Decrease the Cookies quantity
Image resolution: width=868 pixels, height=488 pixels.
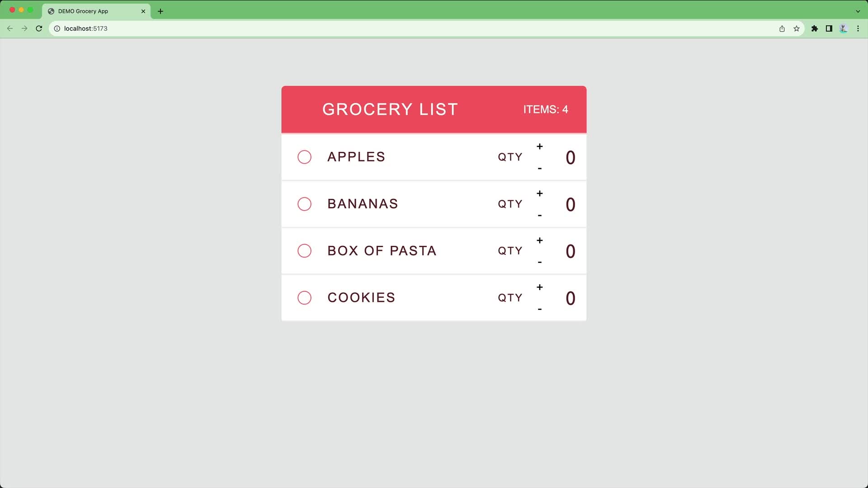click(539, 310)
